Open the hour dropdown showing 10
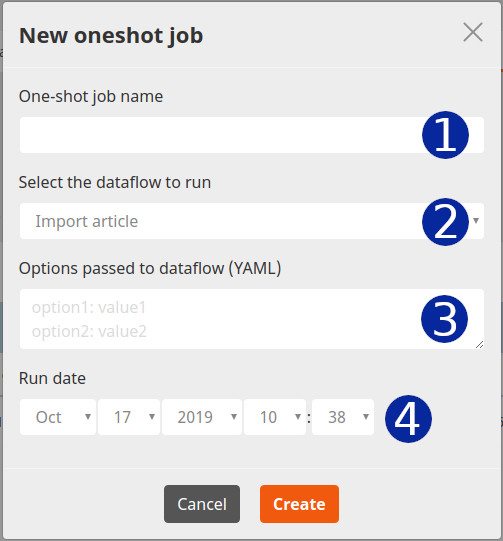503x541 pixels. point(275,417)
